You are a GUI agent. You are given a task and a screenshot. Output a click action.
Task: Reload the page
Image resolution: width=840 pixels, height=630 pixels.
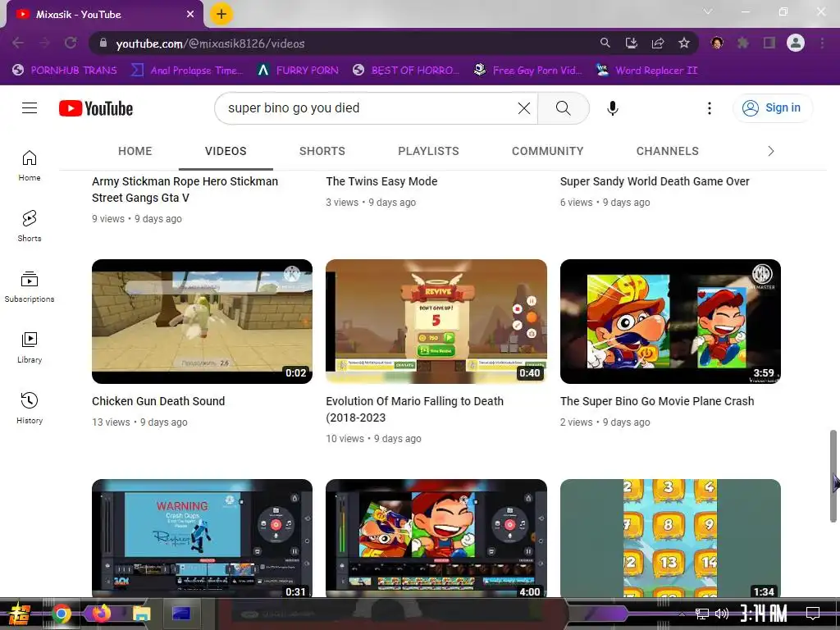point(71,43)
